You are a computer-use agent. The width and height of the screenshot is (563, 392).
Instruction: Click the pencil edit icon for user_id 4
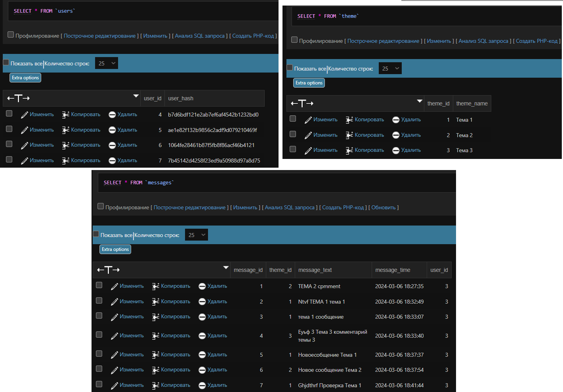coord(25,115)
